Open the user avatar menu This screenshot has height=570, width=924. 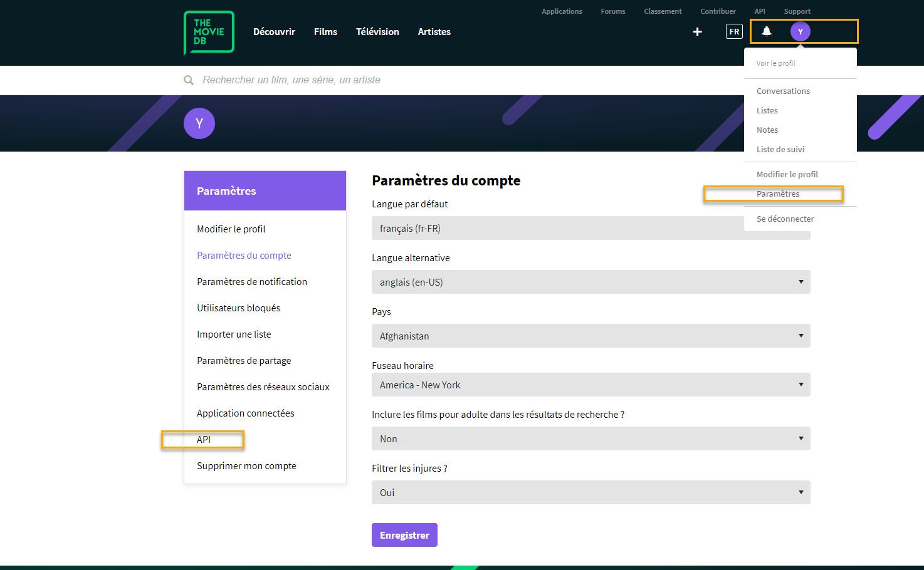pos(801,31)
